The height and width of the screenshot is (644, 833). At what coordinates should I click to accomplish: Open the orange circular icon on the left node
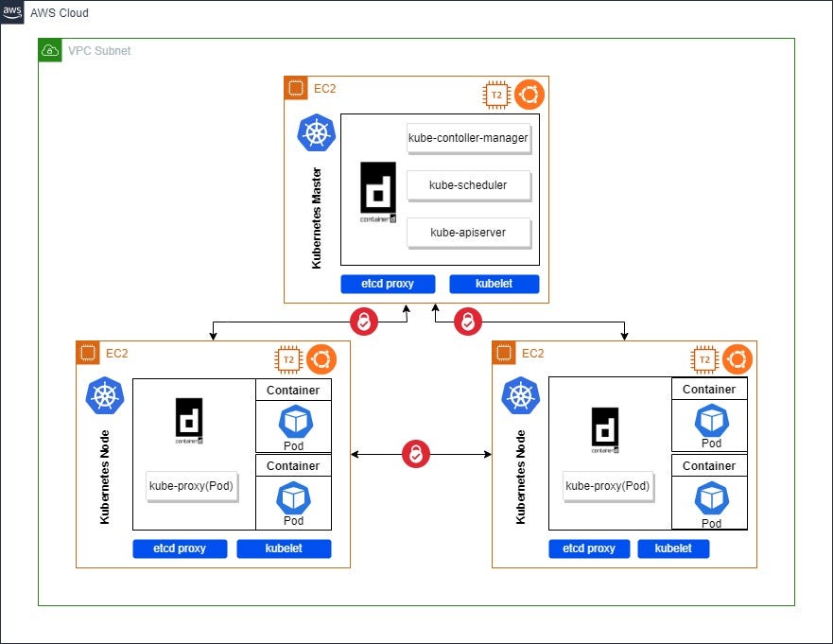coord(321,359)
